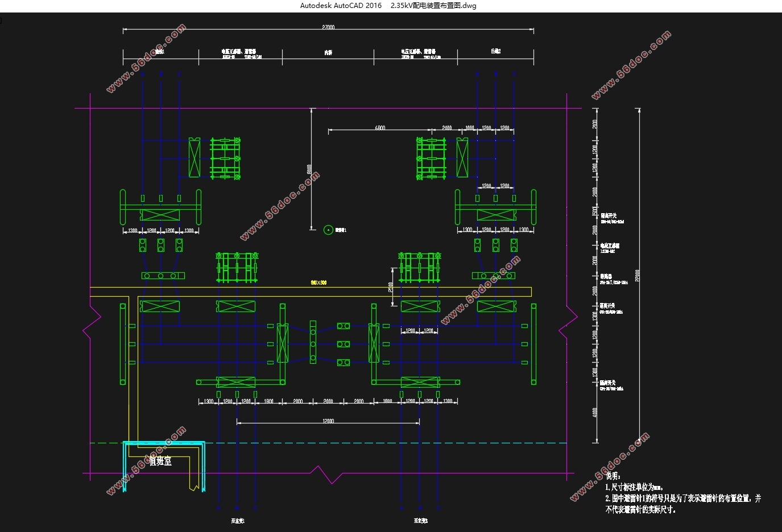Image resolution: width=782 pixels, height=532 pixels.
Task: Select the 电流互感器 label on right legend
Action: click(610, 246)
